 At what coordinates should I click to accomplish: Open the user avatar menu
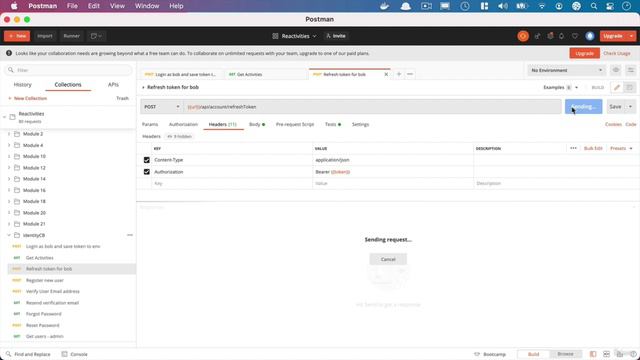(589, 36)
